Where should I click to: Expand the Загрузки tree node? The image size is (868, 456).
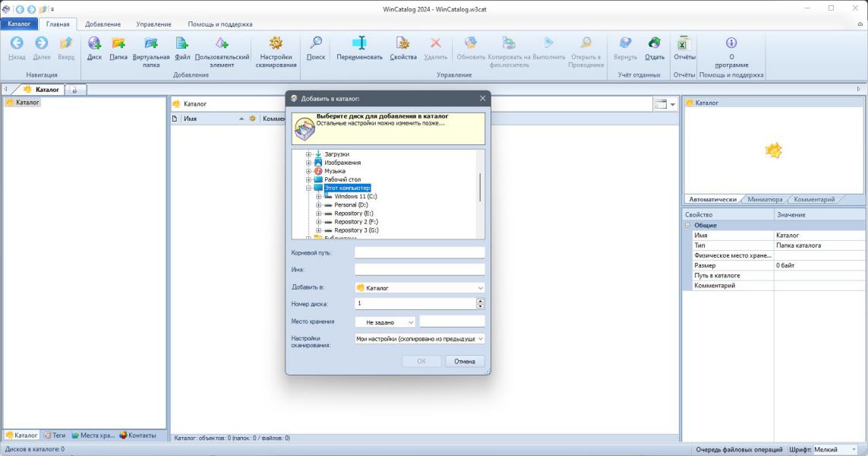309,154
